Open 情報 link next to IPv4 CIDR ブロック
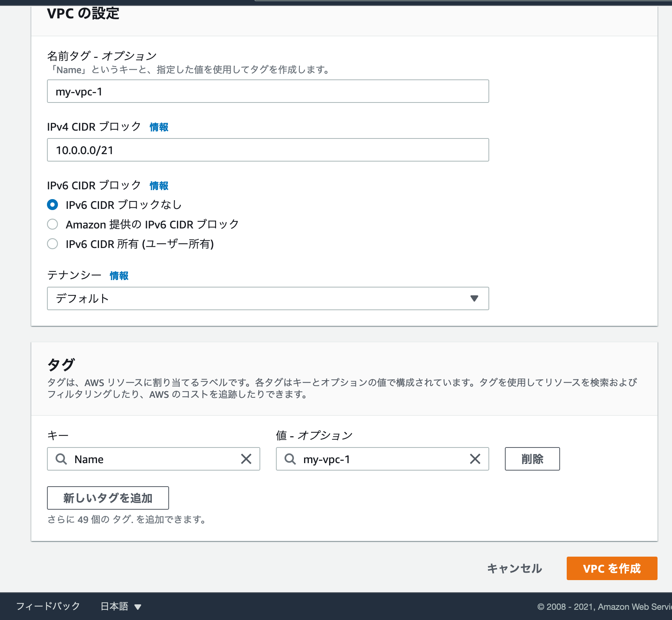Screen dimensions: 672x620 158,127
